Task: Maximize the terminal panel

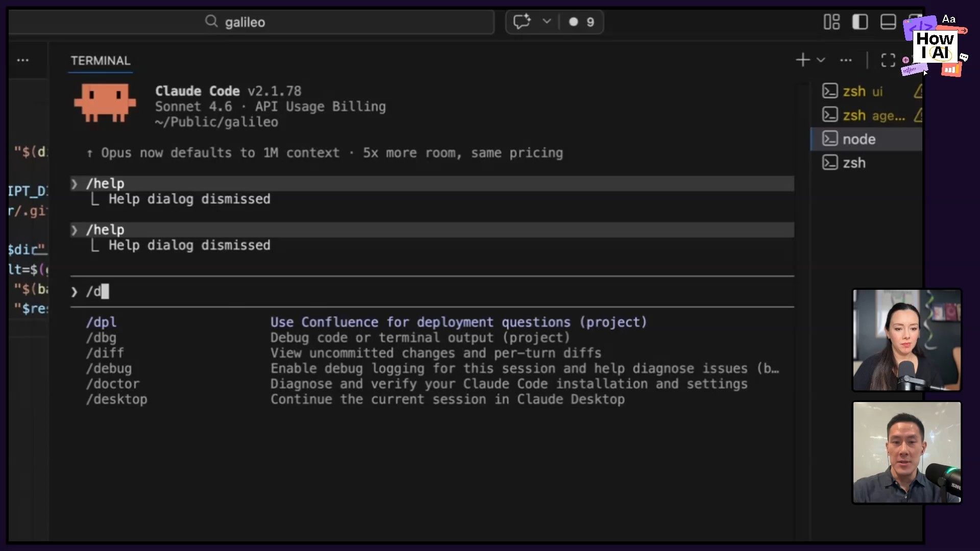Action: coord(888,60)
